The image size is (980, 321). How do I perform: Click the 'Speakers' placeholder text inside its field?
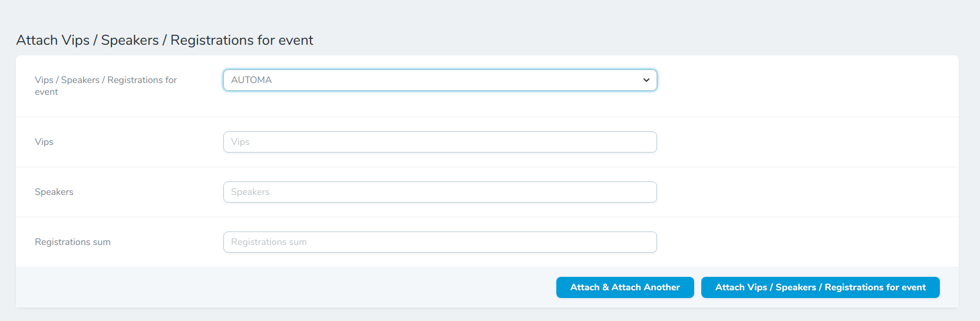pos(250,192)
